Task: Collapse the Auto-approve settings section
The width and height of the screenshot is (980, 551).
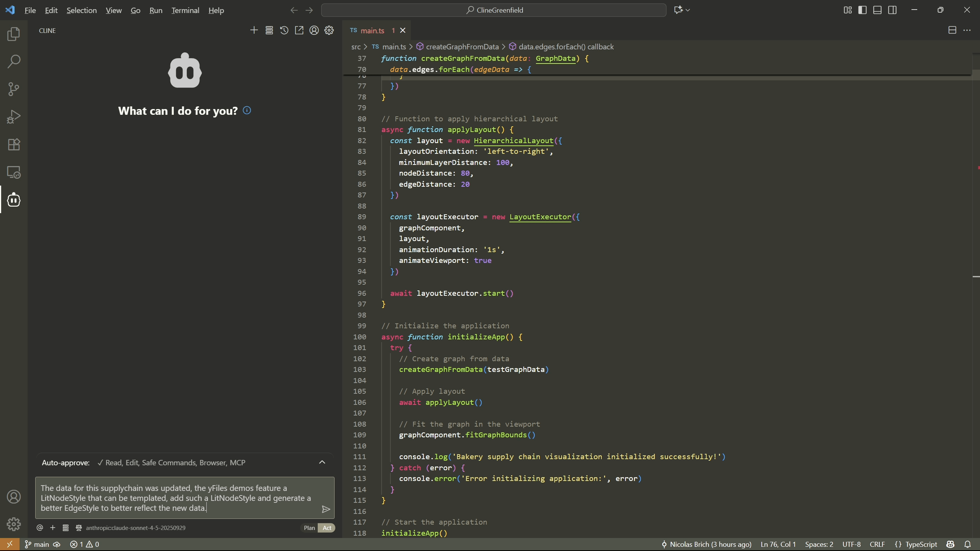Action: point(322,462)
